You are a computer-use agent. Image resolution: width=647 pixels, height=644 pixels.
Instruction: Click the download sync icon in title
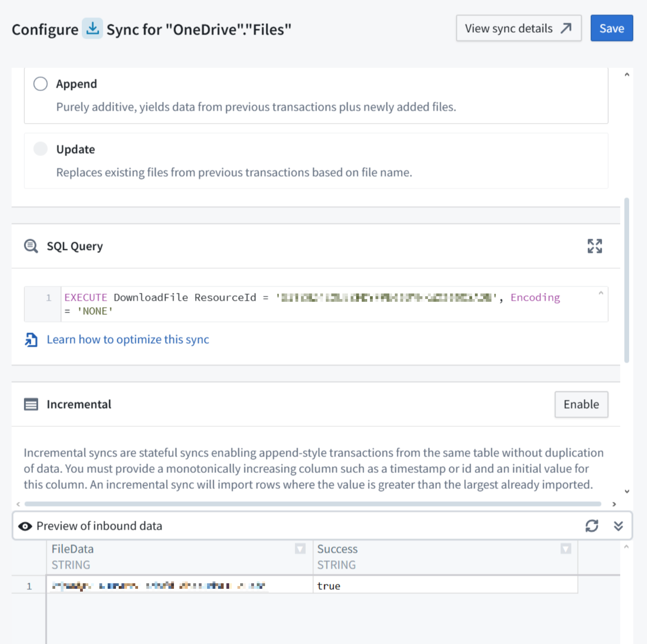point(92,29)
